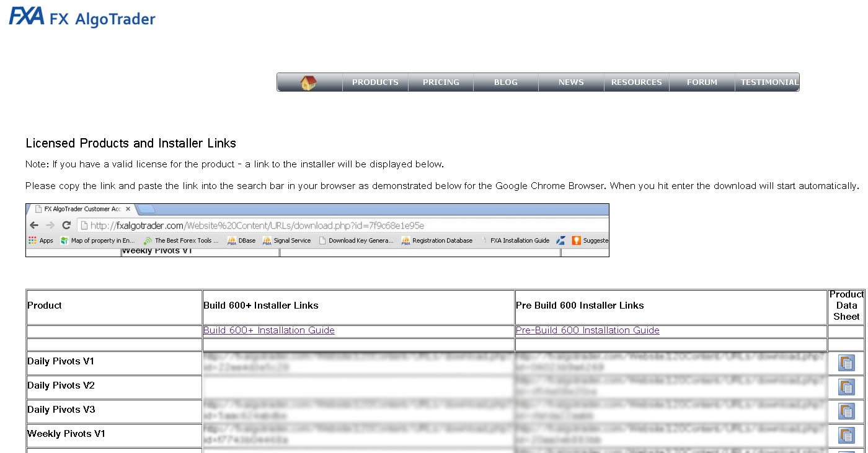Click Daily Pivots V2 Pre Build 600 link
868x453 pixels.
click(x=670, y=387)
